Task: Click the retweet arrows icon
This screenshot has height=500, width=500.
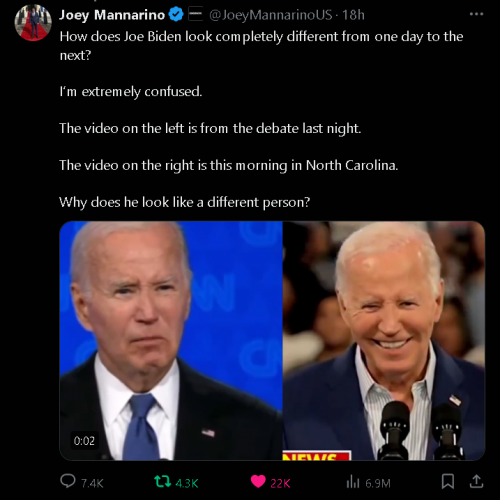Action: (163, 481)
